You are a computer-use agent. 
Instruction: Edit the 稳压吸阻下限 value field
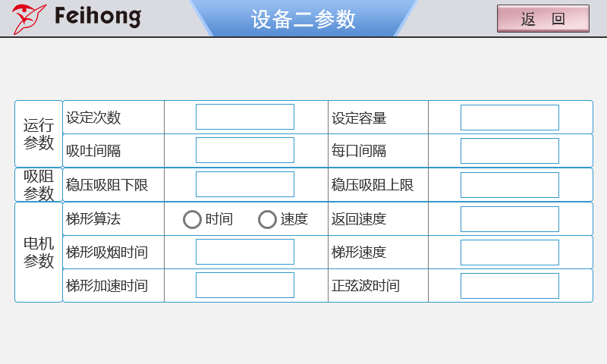[x=244, y=184]
